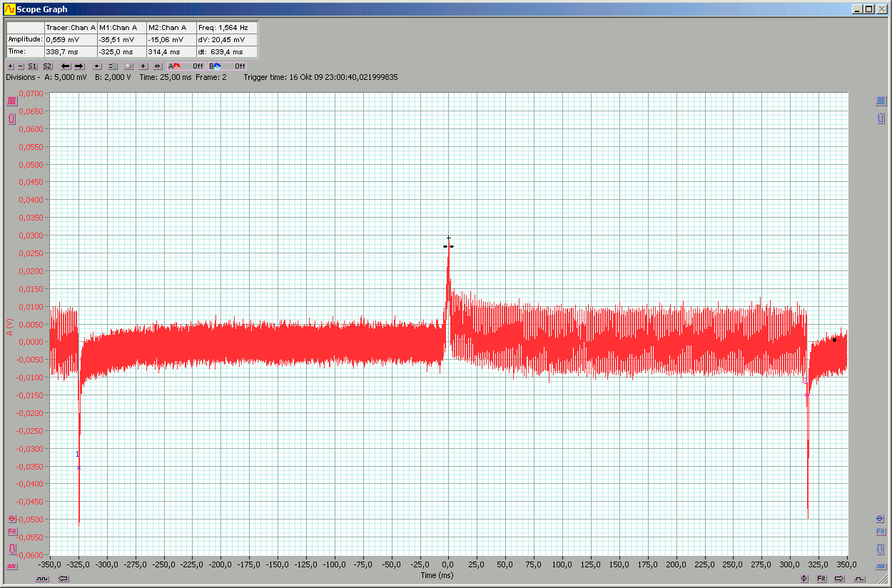Click the time axis center icon

tap(805, 578)
